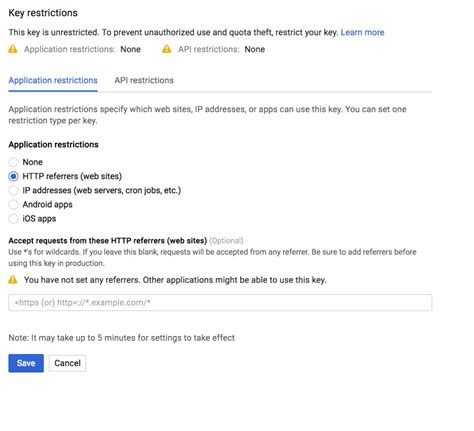The width and height of the screenshot is (474, 431).
Task: Click the Optional label beside referrers heading
Action: click(x=226, y=241)
